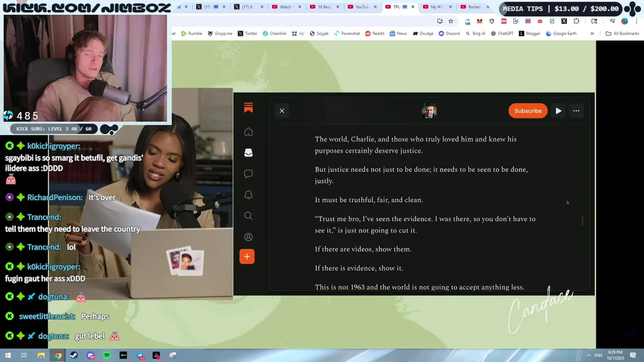Open the Mogger bookmark

pyautogui.click(x=529, y=34)
